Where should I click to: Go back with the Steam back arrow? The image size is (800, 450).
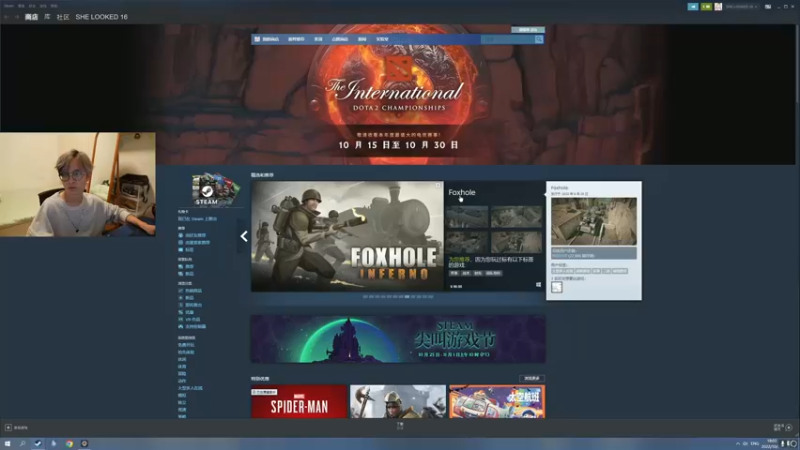[7, 17]
